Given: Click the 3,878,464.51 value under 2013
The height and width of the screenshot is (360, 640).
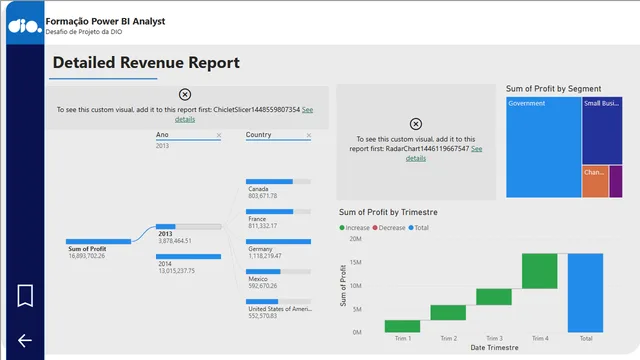Looking at the screenshot, I should click(175, 241).
